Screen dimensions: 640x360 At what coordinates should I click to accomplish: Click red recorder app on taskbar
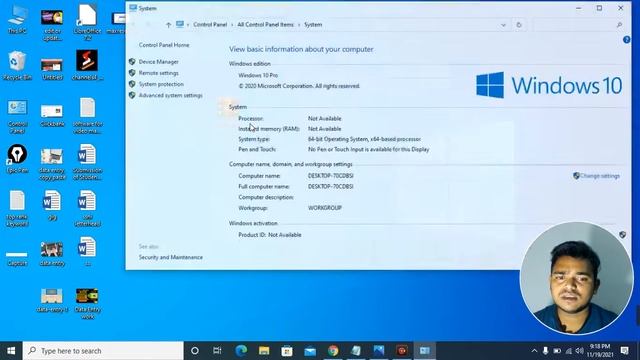(402, 351)
